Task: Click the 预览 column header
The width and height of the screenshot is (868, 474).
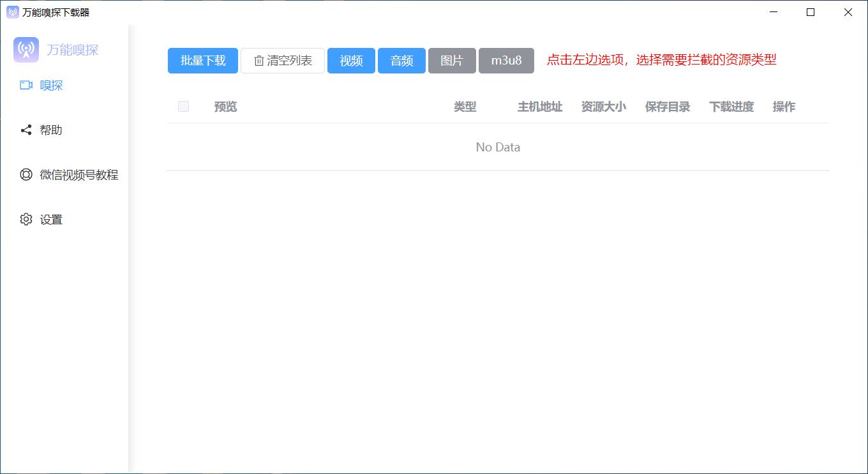Action: [x=225, y=107]
